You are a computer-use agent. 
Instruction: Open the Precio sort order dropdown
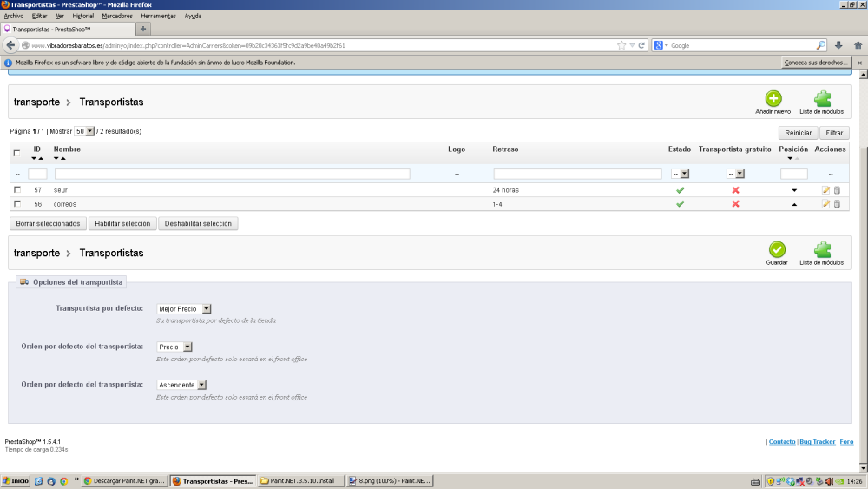point(174,347)
